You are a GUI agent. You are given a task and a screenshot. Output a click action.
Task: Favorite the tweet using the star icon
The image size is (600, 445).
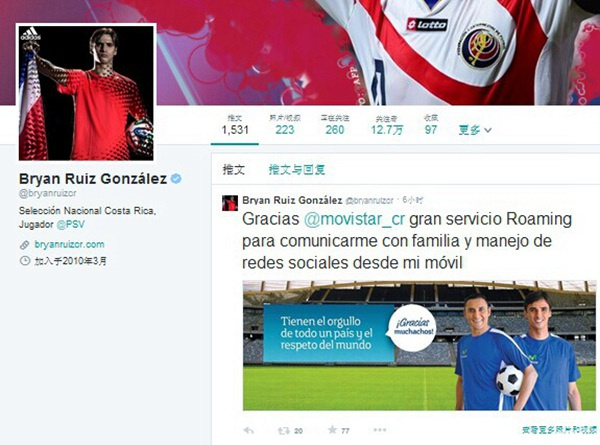pos(332,430)
